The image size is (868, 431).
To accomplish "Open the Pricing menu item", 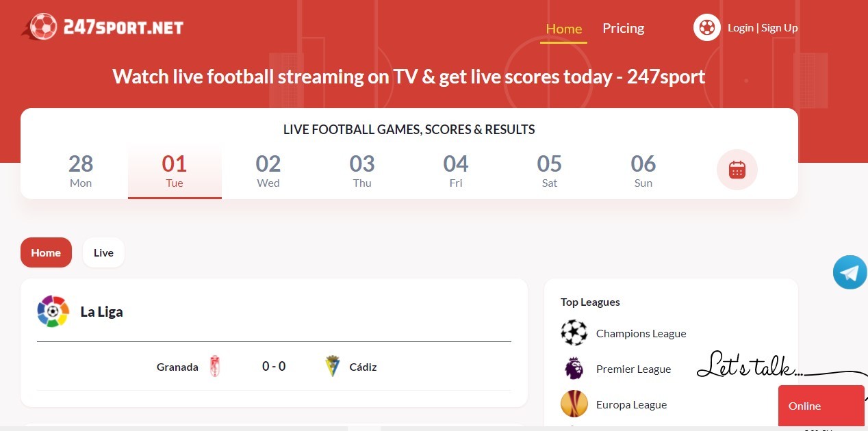I will click(x=623, y=28).
